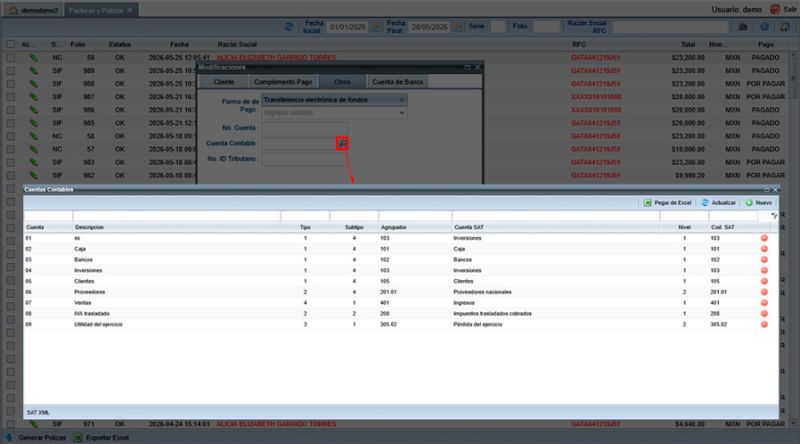Toggle the select-all checkbox in grid header
The image size is (800, 444).
coord(11,44)
